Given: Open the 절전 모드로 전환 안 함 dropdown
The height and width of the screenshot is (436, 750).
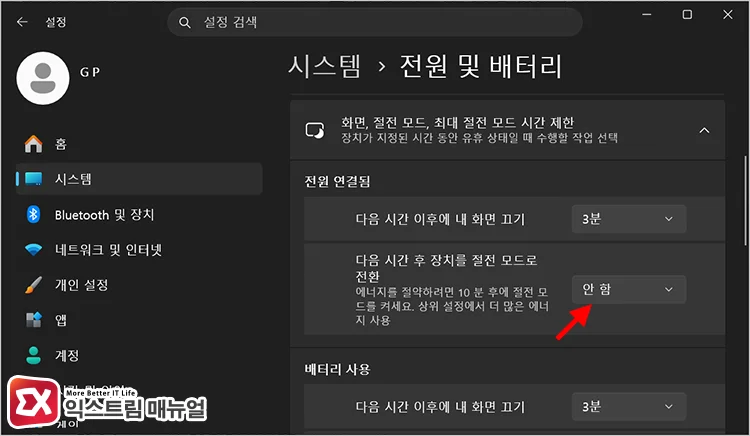Looking at the screenshot, I should 629,289.
